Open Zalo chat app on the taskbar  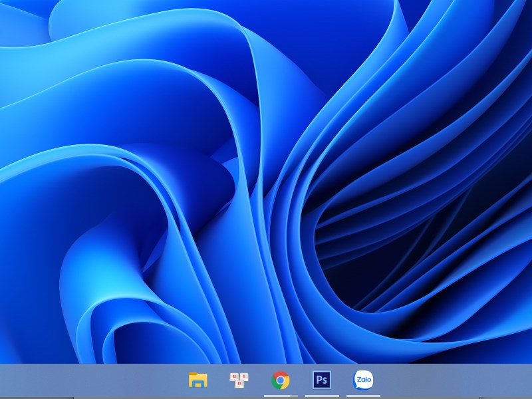tap(363, 380)
